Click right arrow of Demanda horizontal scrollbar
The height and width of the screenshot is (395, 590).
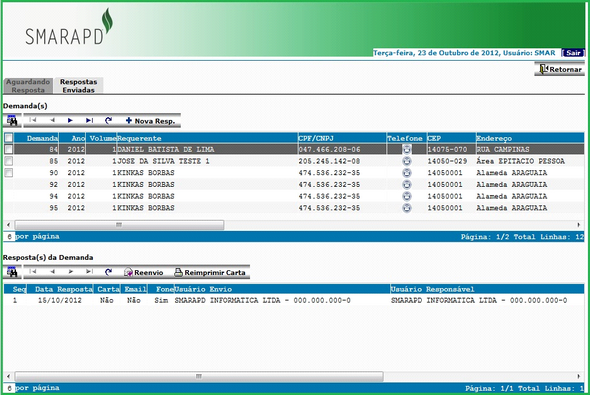point(579,225)
